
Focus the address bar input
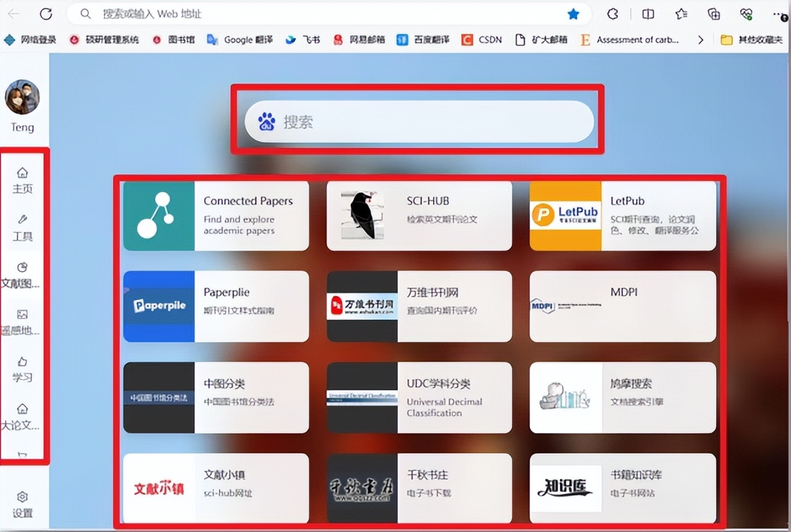(328, 14)
